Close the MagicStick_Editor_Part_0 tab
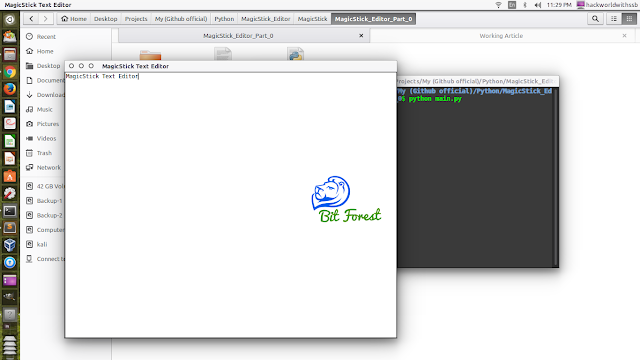 [x=361, y=36]
